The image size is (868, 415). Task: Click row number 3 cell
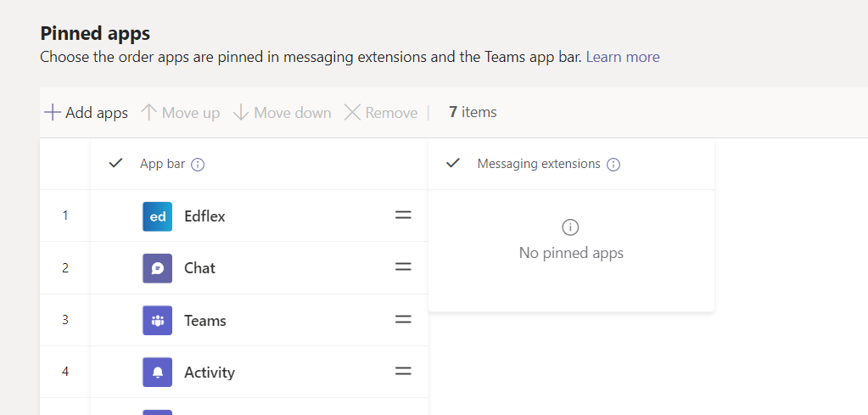[x=65, y=320]
